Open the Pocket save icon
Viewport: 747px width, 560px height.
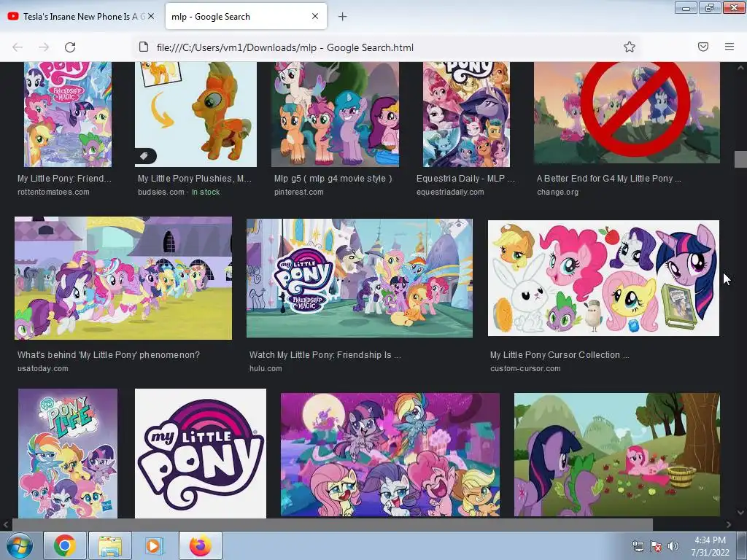pos(703,47)
